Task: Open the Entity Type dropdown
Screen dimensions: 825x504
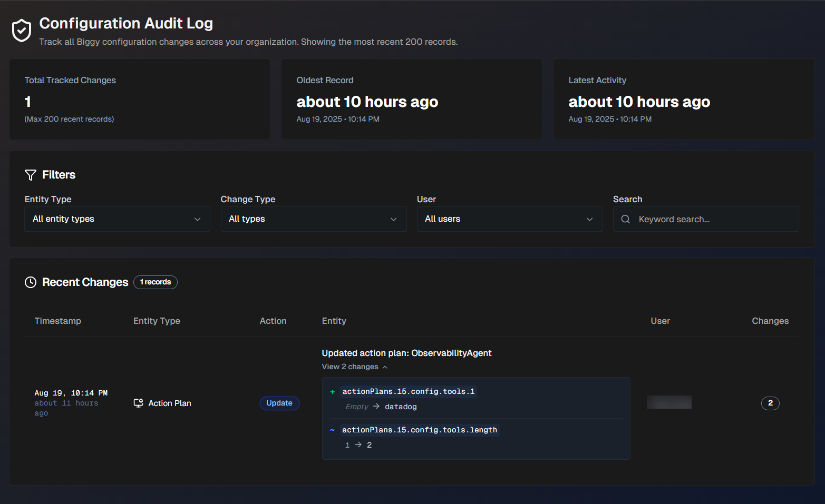Action: [x=117, y=219]
